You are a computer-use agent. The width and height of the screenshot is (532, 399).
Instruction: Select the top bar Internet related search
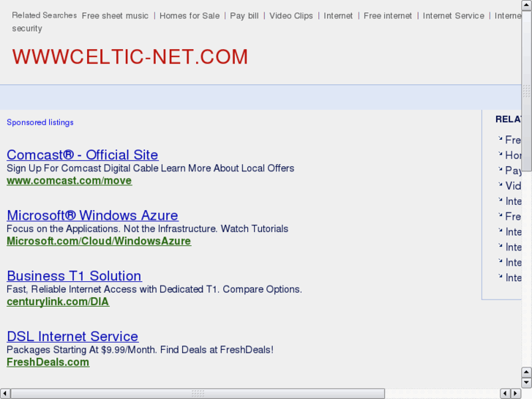(x=338, y=15)
